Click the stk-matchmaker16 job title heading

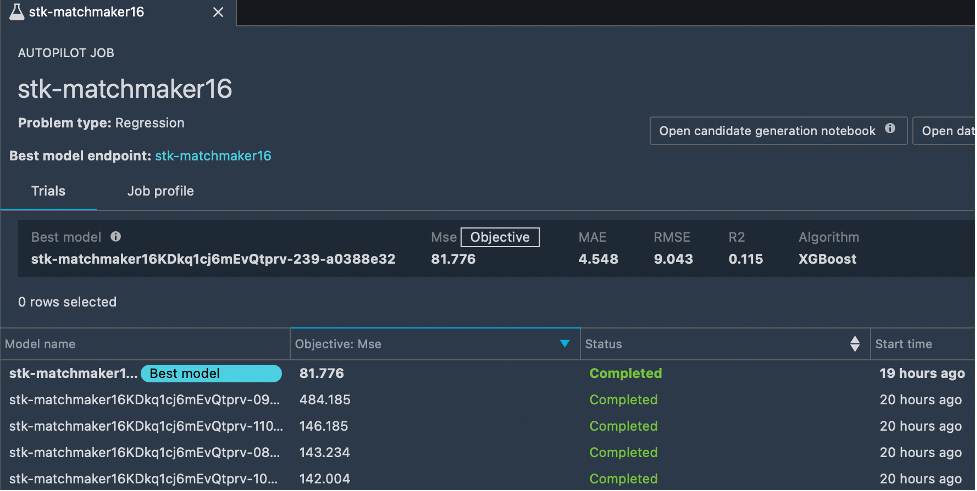pos(125,89)
